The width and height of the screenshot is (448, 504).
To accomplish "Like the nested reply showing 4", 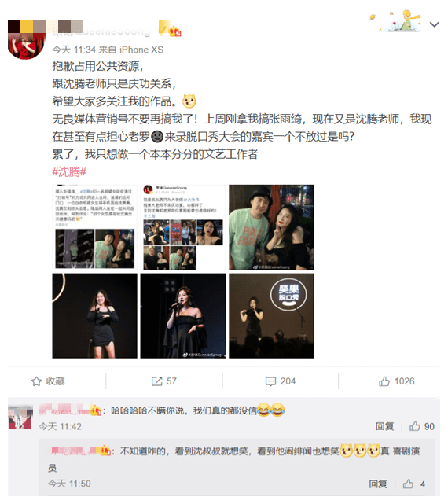I will (408, 484).
